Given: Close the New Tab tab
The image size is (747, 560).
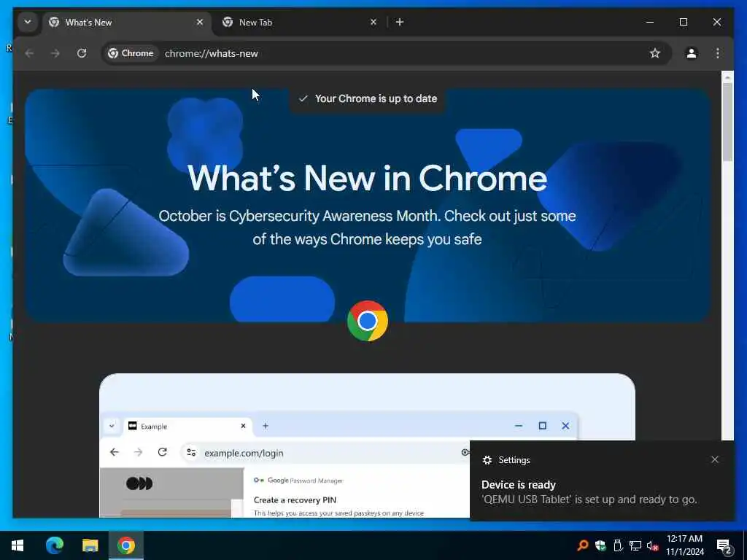Looking at the screenshot, I should pyautogui.click(x=373, y=22).
